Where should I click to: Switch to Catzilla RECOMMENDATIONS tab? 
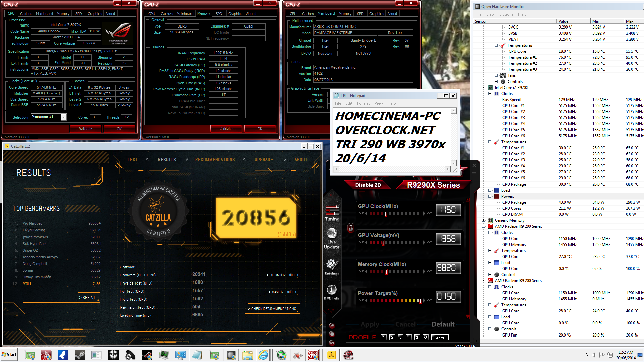pyautogui.click(x=215, y=160)
